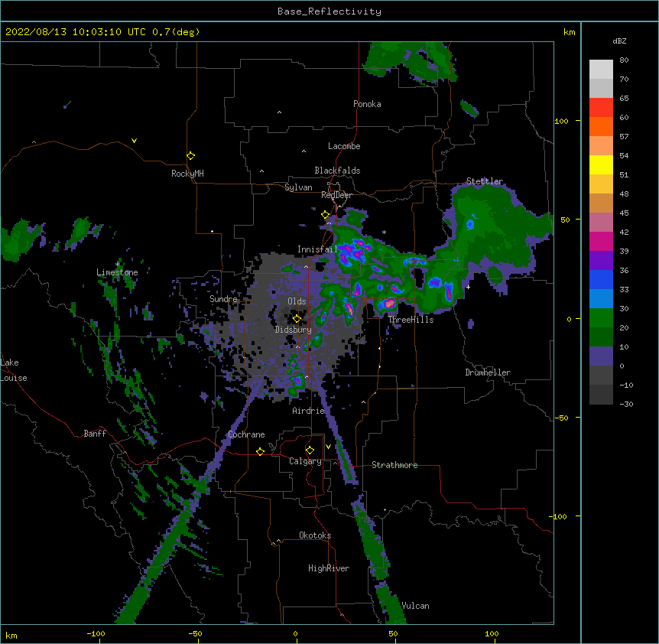Pick the purple 36-39 dBZ legend band
The image size is (659, 644).
[601, 261]
